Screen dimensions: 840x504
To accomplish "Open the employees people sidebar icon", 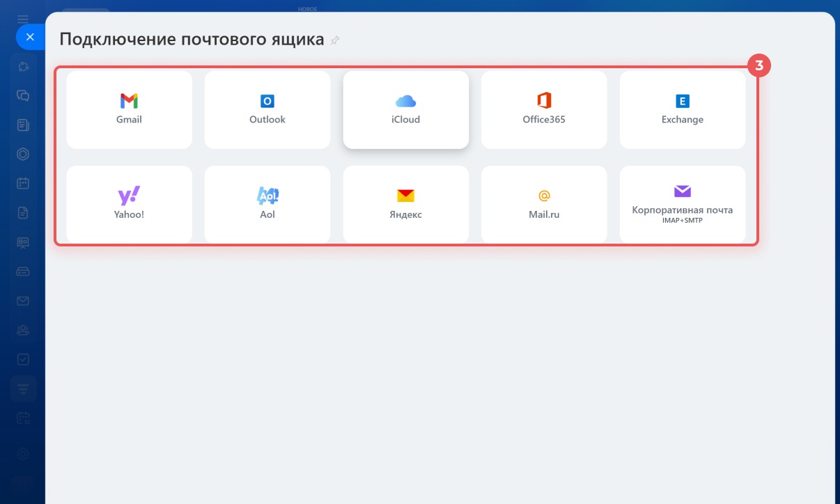I will point(23,330).
